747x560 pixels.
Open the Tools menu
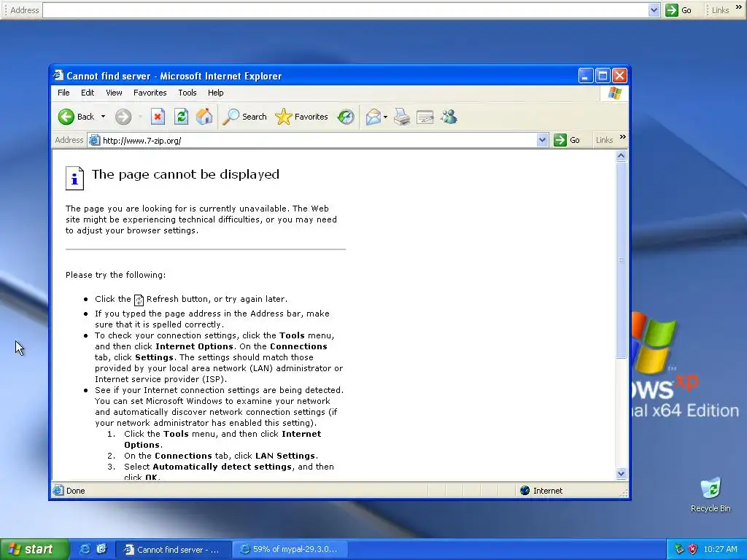click(x=187, y=93)
